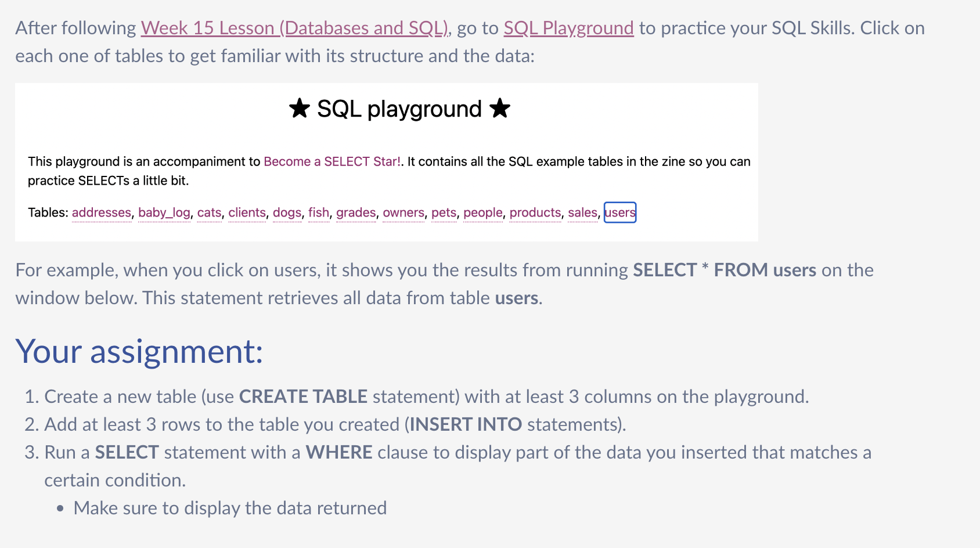The width and height of the screenshot is (980, 548).
Task: Open the fish table
Action: pyautogui.click(x=319, y=212)
